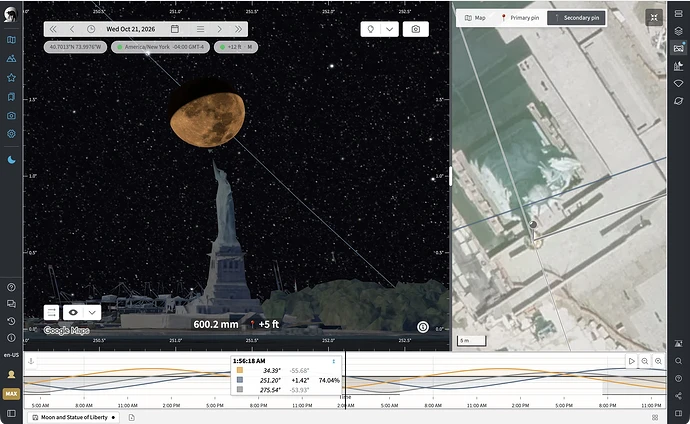
Task: Click the lightbulb light pollution button
Action: pos(371,29)
